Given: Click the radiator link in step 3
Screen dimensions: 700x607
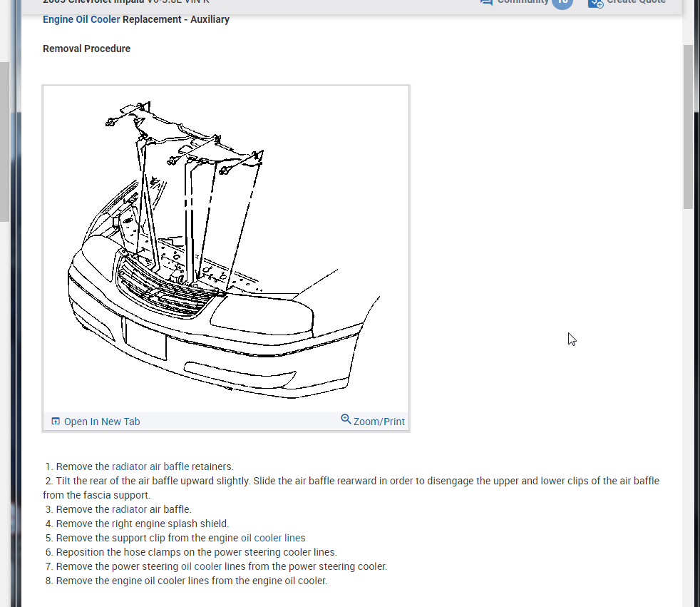Looking at the screenshot, I should pos(129,509).
